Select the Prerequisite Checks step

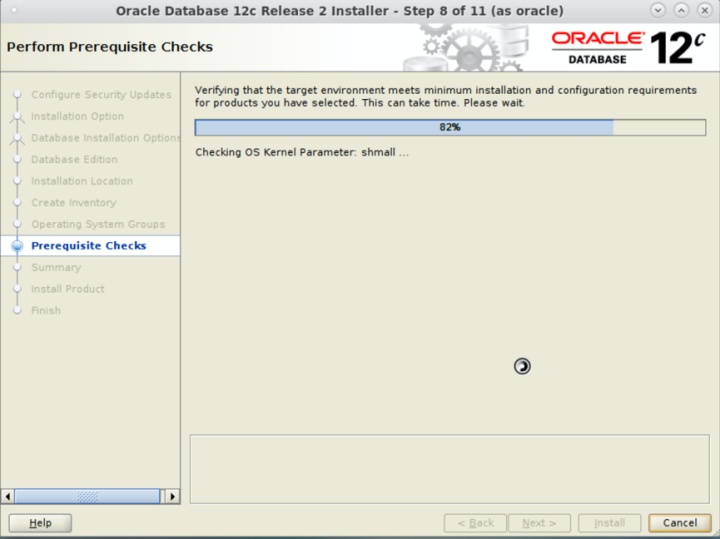pyautogui.click(x=89, y=246)
